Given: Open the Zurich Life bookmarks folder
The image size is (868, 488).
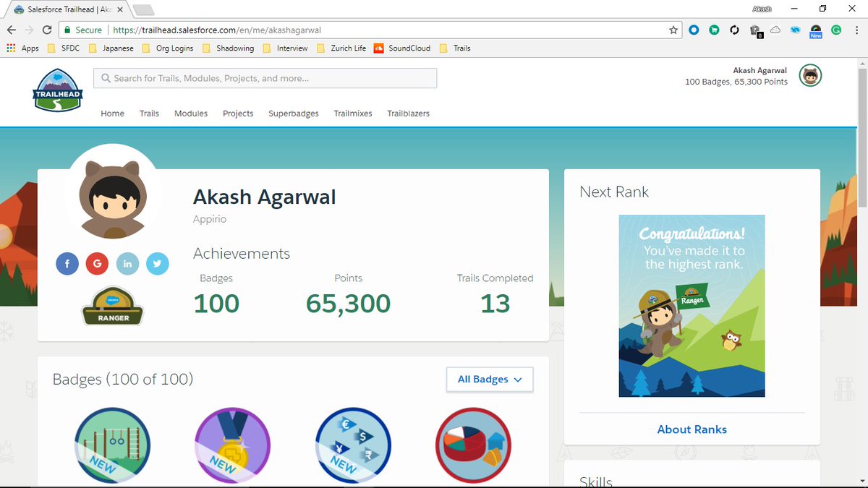Looking at the screenshot, I should point(342,48).
